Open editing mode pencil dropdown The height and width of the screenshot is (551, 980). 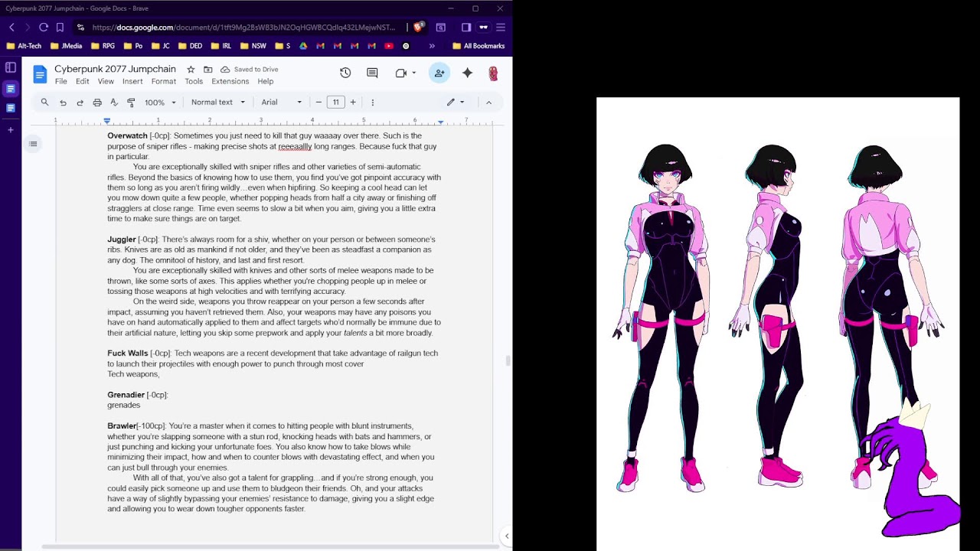coord(456,102)
